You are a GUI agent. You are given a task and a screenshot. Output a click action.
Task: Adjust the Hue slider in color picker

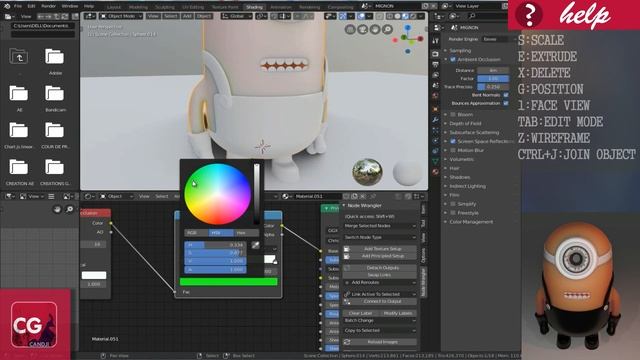[215, 245]
